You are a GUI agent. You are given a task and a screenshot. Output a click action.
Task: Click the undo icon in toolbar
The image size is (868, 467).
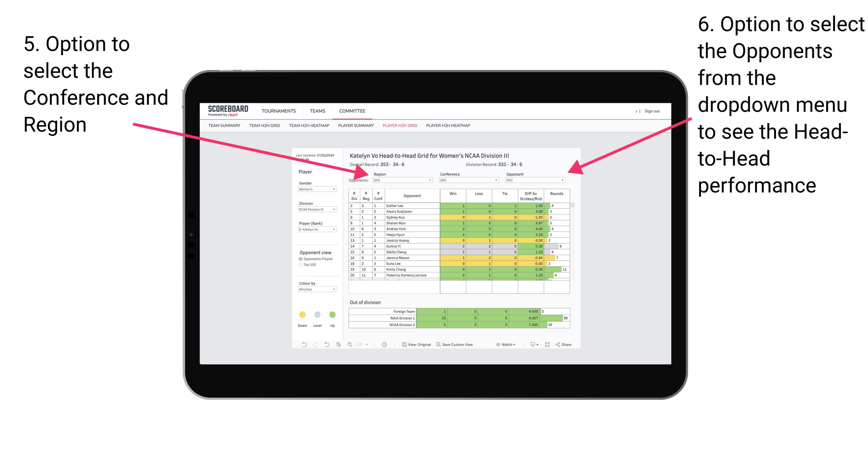coord(300,345)
